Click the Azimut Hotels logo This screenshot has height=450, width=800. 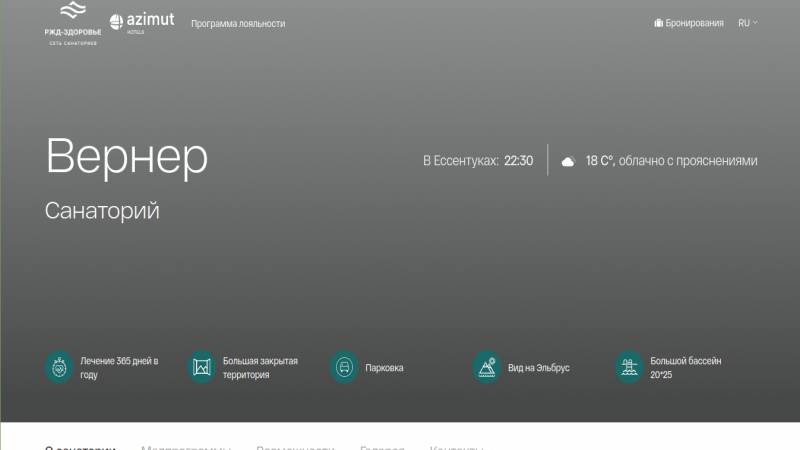pyautogui.click(x=142, y=22)
